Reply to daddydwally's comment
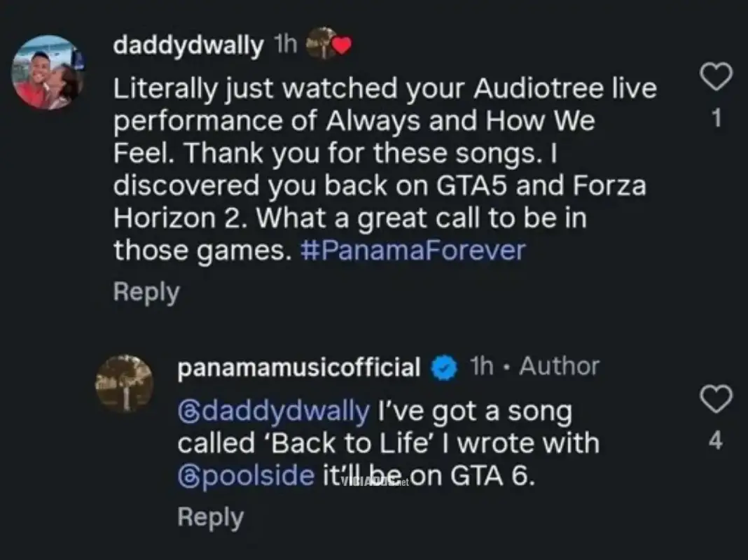Screen dimensions: 748x560 (146, 292)
